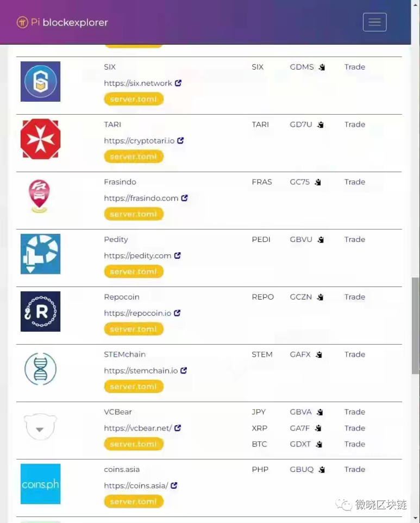The width and height of the screenshot is (420, 523).
Task: Copy the GD7U address for TARI
Action: 321,124
